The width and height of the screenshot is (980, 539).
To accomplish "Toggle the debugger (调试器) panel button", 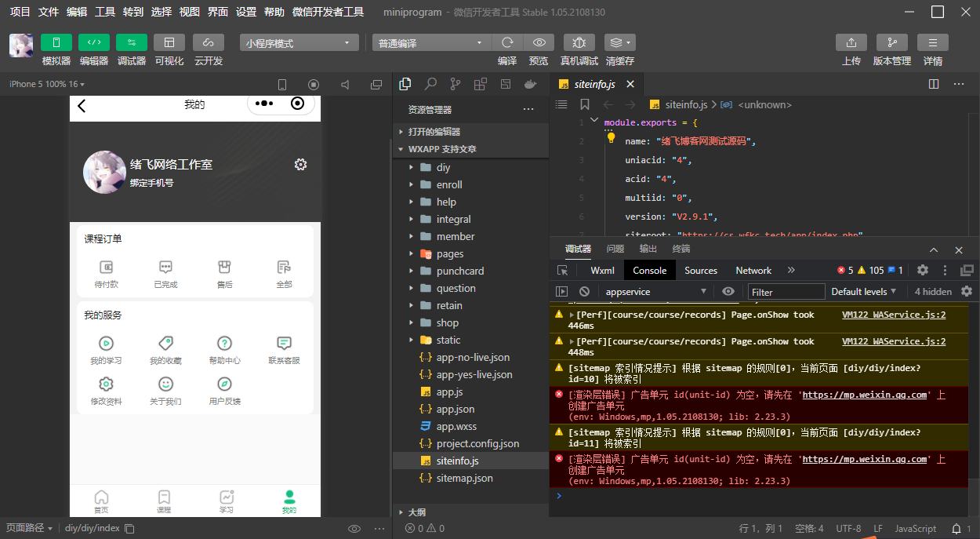I will pos(131,42).
